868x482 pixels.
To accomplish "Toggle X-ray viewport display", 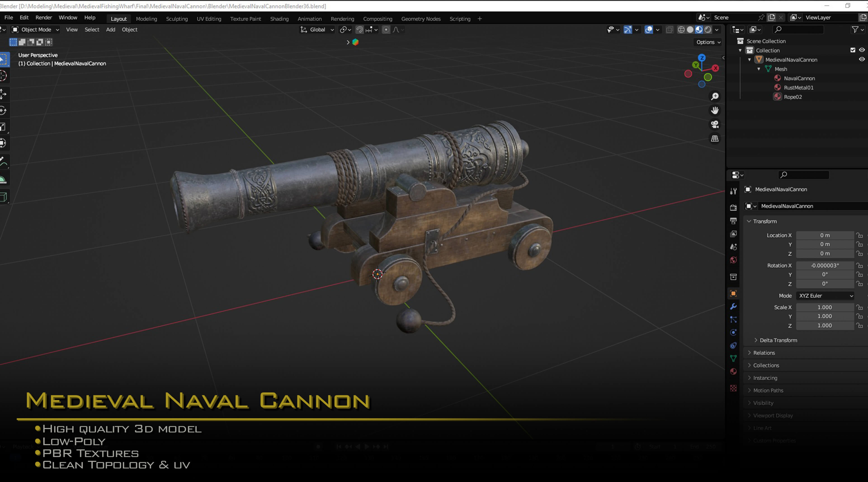I will 670,30.
